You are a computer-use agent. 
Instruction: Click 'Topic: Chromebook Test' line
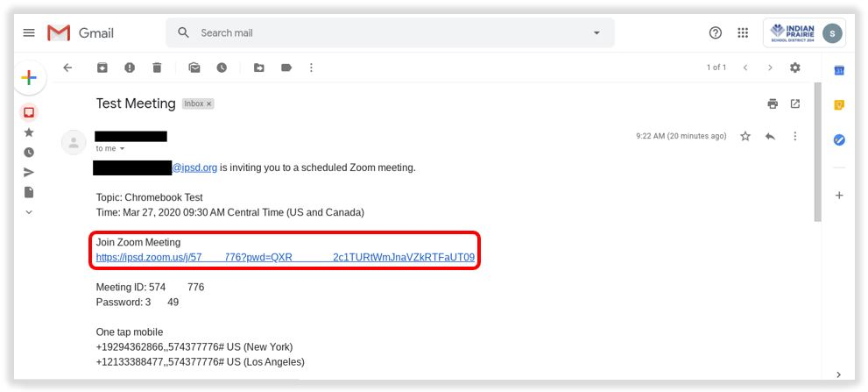150,197
